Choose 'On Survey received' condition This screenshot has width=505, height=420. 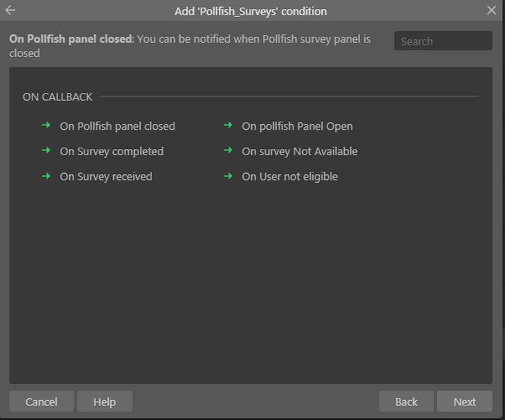[106, 176]
